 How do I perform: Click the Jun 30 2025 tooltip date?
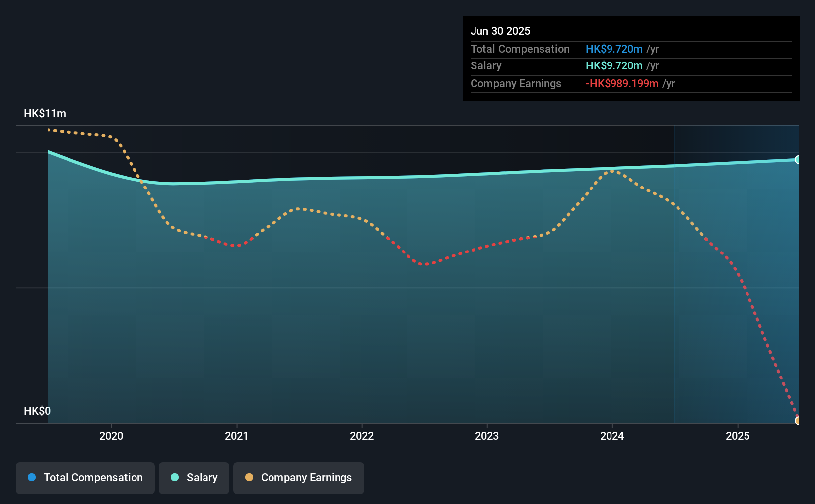pos(500,31)
